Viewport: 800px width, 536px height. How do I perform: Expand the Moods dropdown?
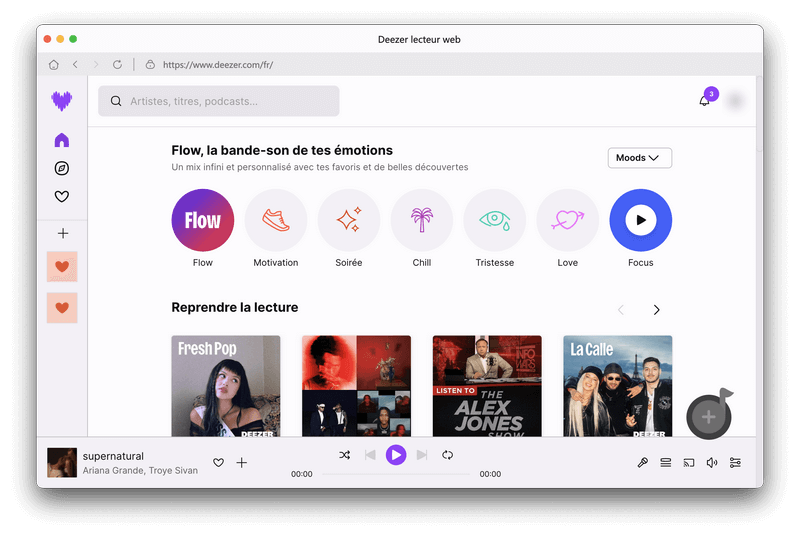[639, 158]
